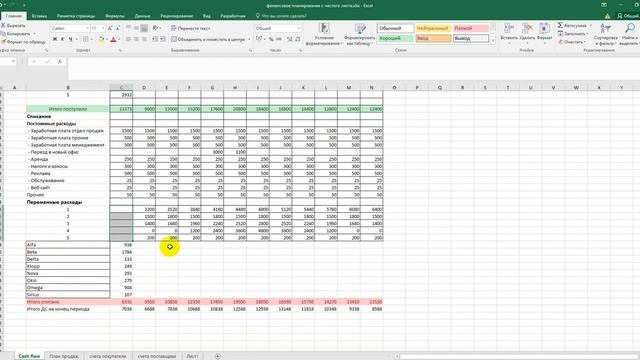Toggle bold (Ж) formatting
The width and height of the screenshot is (640, 360).
point(55,39)
